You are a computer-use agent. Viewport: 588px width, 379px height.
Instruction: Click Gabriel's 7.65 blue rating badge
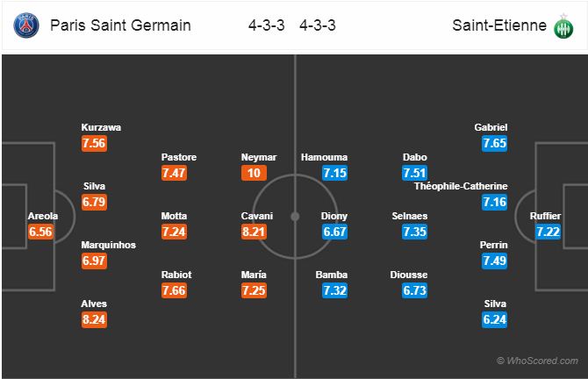495,143
